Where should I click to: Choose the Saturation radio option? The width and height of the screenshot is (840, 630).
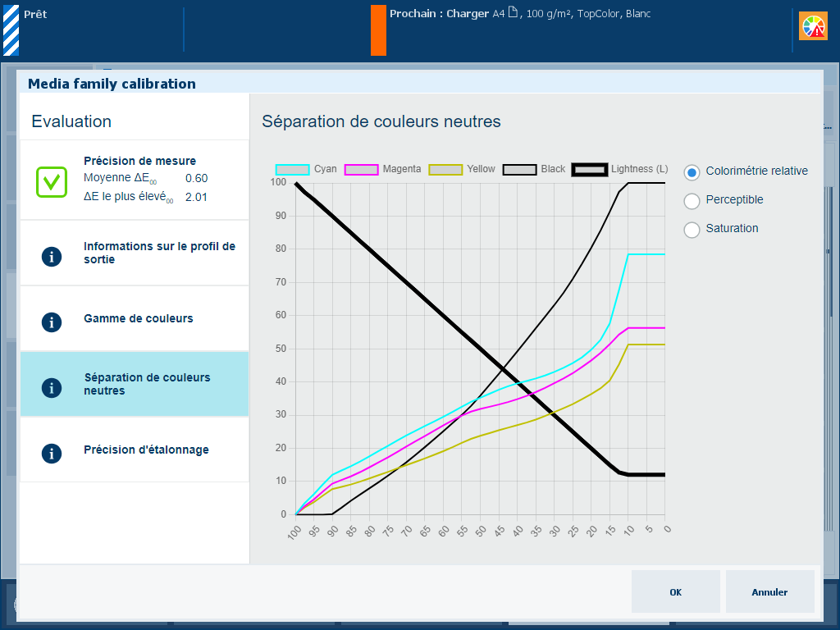[692, 229]
